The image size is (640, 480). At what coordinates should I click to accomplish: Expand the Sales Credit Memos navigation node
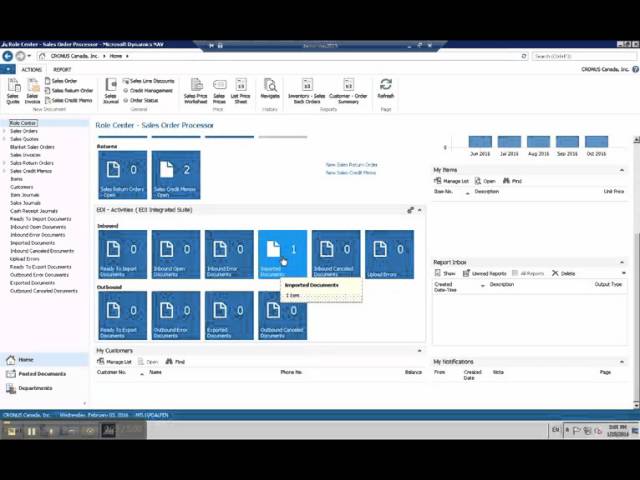pos(4,171)
